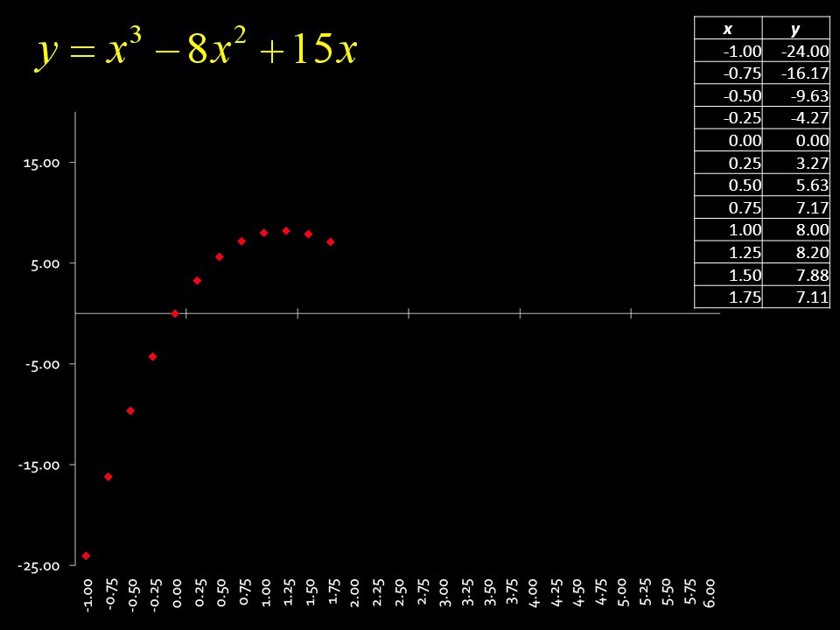Select the red data point at x = -0.25
The height and width of the screenshot is (630, 840).
[x=152, y=357]
